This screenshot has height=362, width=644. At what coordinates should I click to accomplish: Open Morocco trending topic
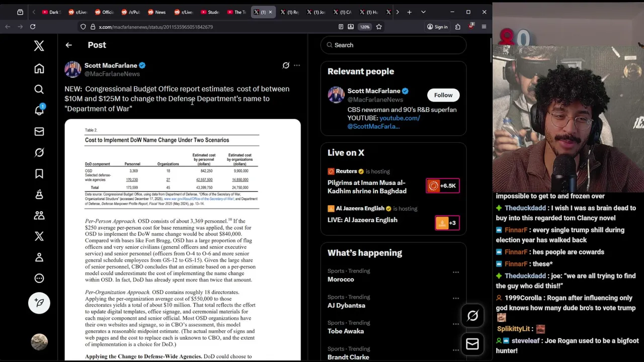point(341,279)
